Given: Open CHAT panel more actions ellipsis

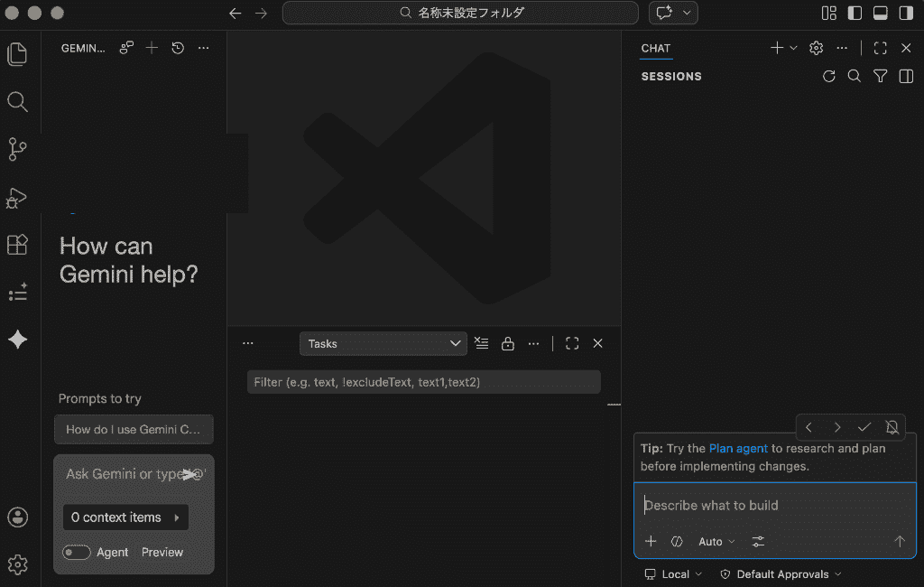Looking at the screenshot, I should [842, 48].
